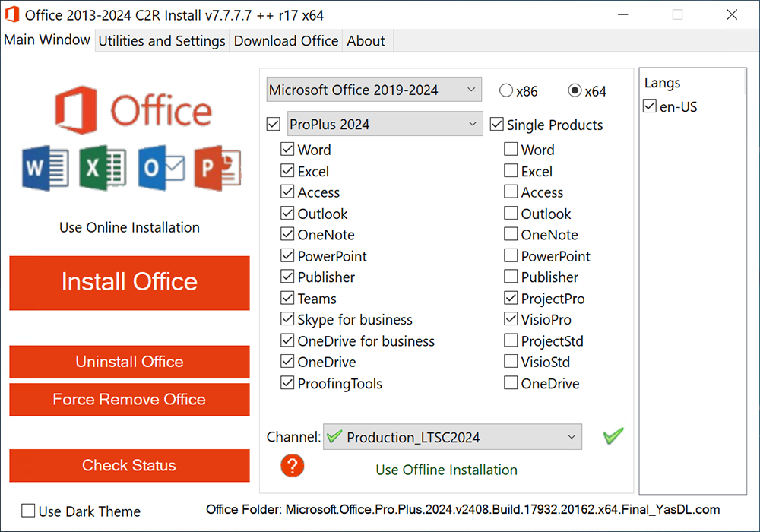Click the green checkmark beside the Channel dropdown
Screen dimensions: 760x532
click(613, 435)
